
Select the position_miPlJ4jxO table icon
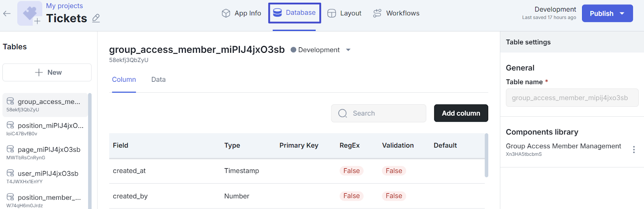click(10, 125)
